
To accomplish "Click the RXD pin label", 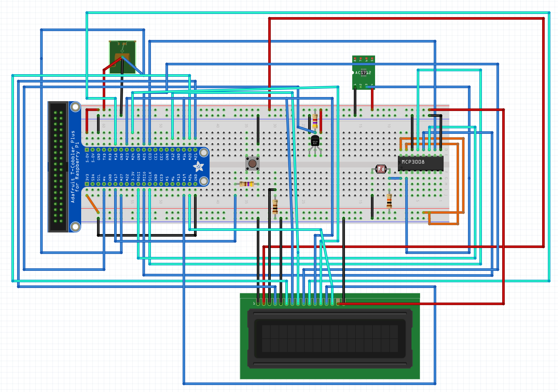I will (110, 156).
